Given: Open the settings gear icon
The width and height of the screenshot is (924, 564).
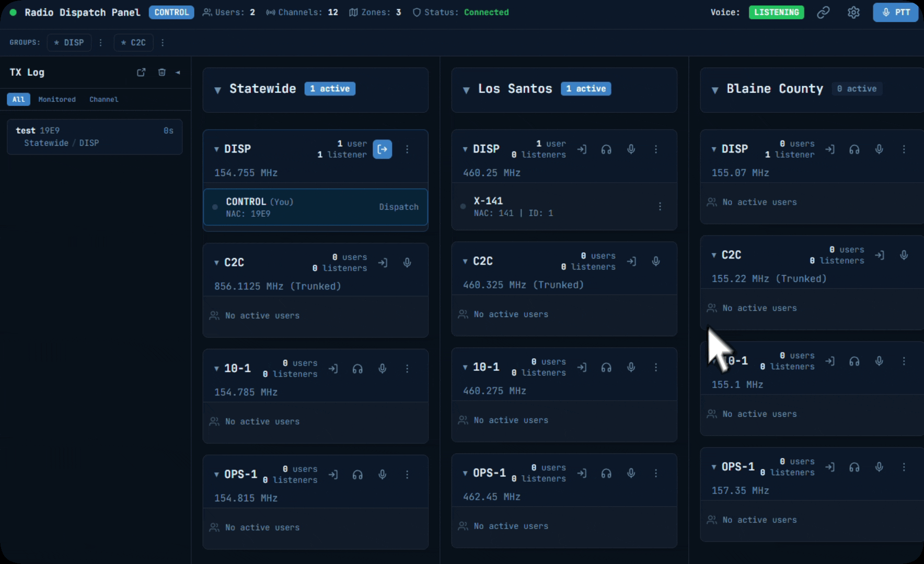Looking at the screenshot, I should (853, 12).
